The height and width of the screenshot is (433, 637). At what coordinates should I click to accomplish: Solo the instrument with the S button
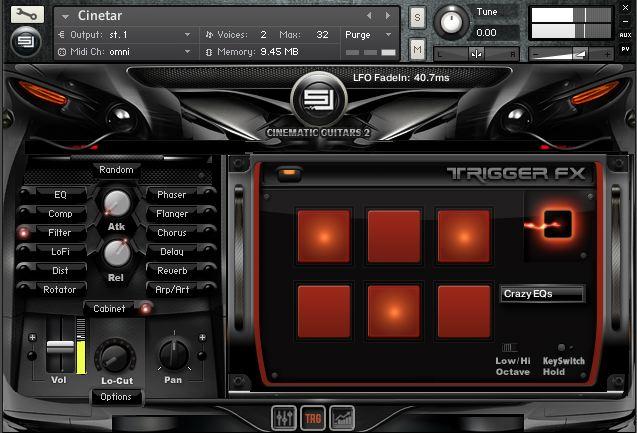[x=416, y=18]
